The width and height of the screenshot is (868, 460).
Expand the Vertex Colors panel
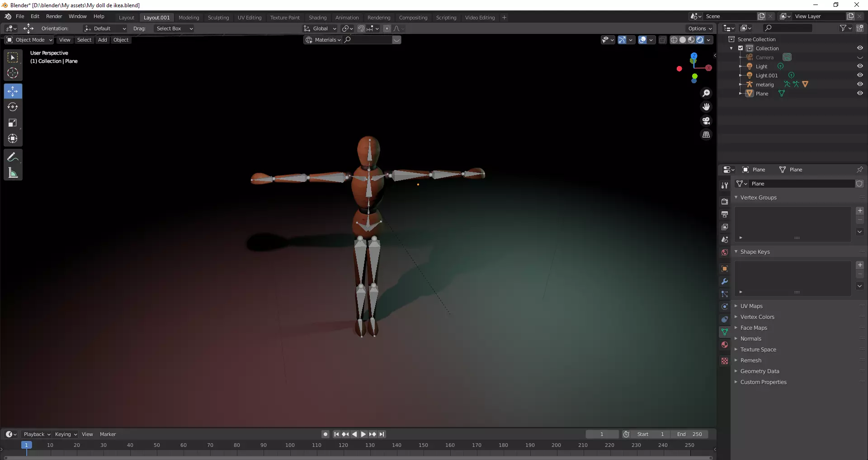click(757, 317)
